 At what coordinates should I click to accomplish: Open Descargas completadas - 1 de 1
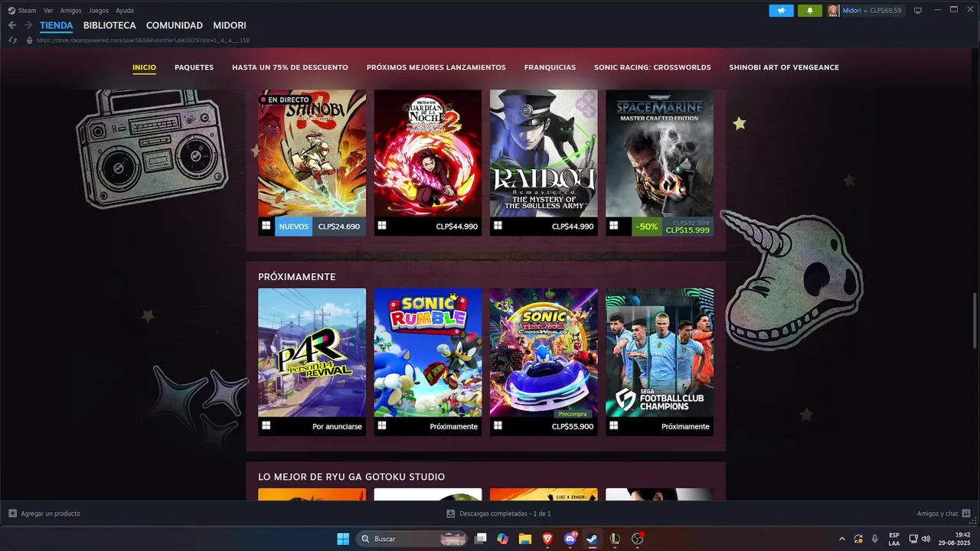pos(505,514)
